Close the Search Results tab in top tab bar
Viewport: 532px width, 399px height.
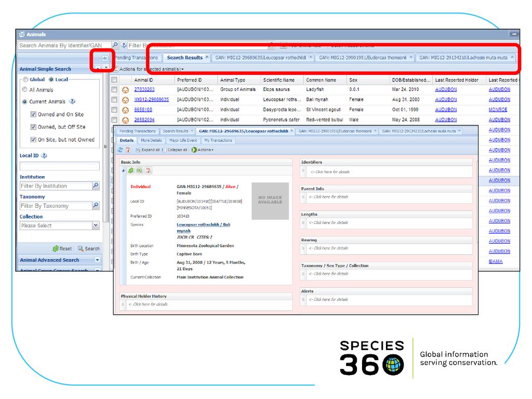click(207, 57)
